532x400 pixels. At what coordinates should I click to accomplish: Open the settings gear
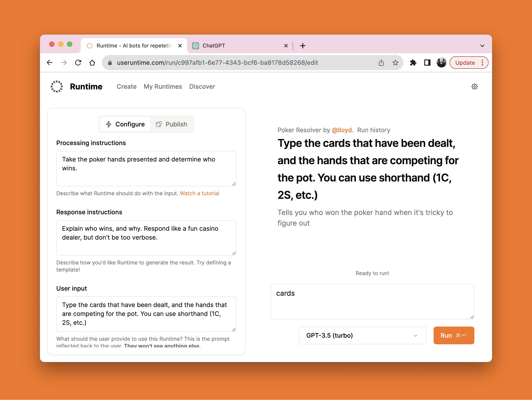pos(475,87)
